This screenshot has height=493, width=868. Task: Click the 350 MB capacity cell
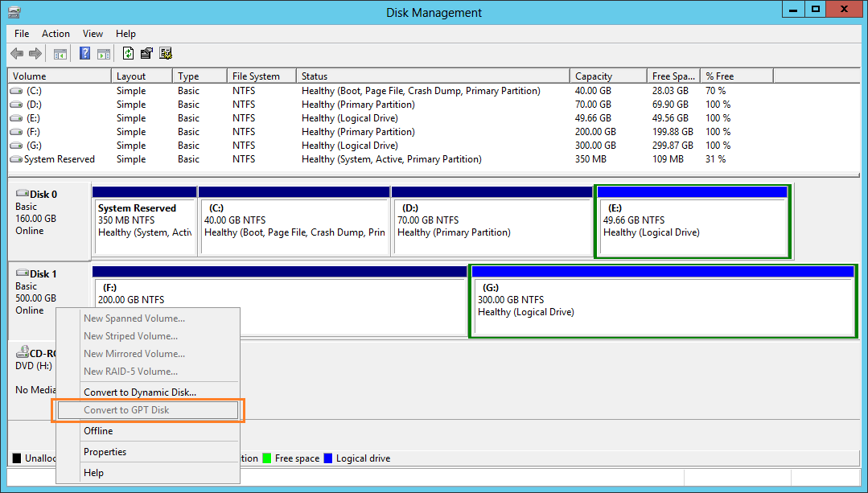pos(590,159)
